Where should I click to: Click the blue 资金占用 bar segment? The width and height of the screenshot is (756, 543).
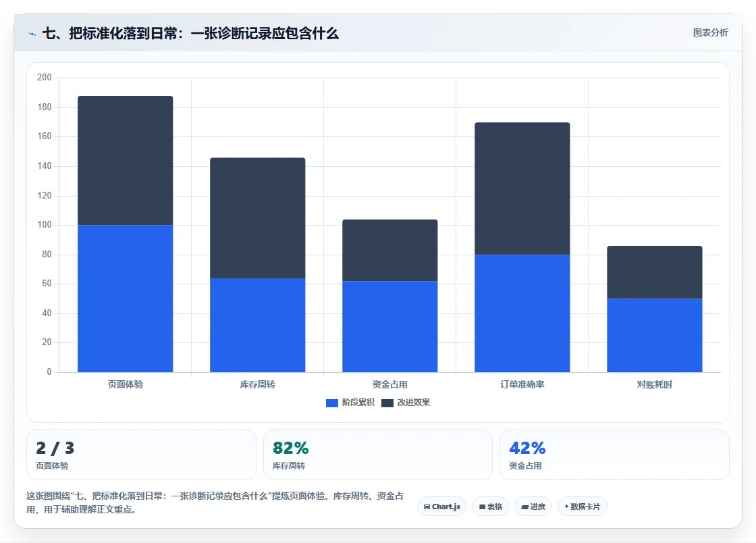pos(390,326)
